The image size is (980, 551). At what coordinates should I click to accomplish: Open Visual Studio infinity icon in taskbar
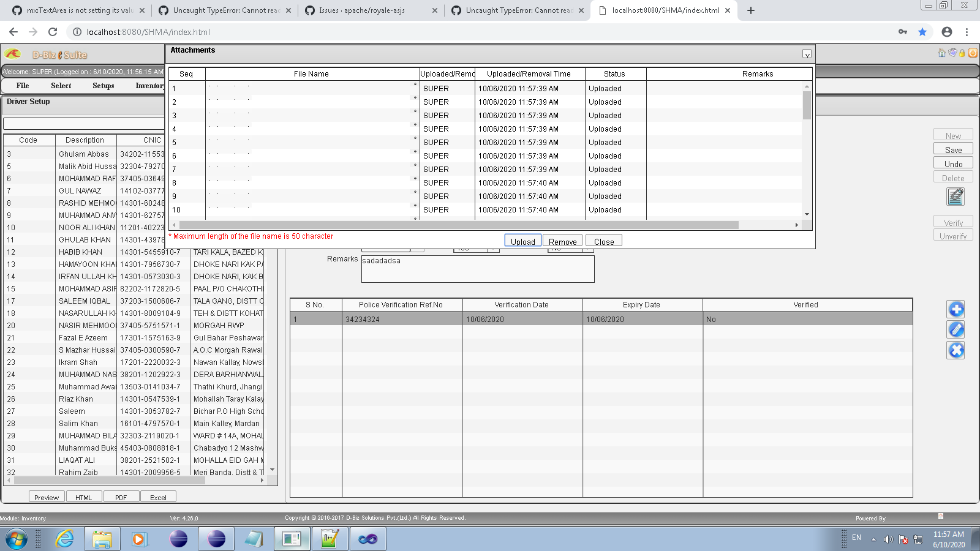point(368,539)
